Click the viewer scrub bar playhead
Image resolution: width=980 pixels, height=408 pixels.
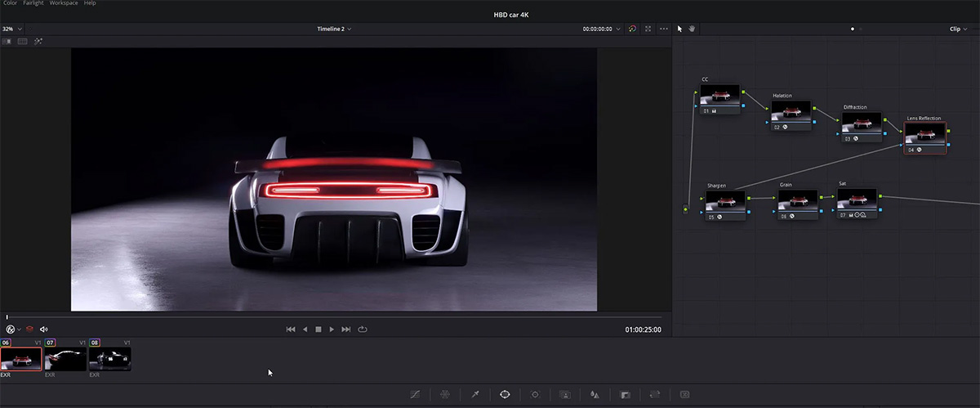click(7, 317)
